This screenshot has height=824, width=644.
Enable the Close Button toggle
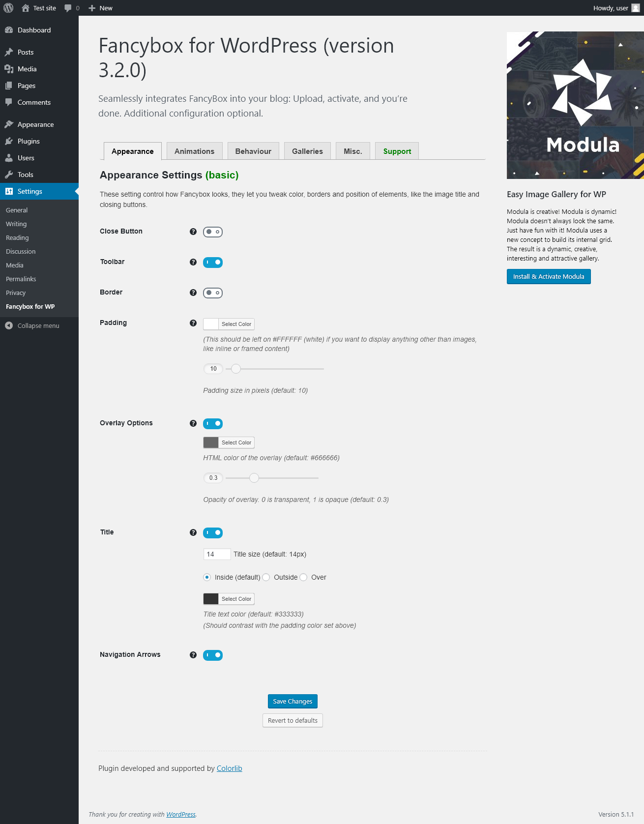point(213,232)
